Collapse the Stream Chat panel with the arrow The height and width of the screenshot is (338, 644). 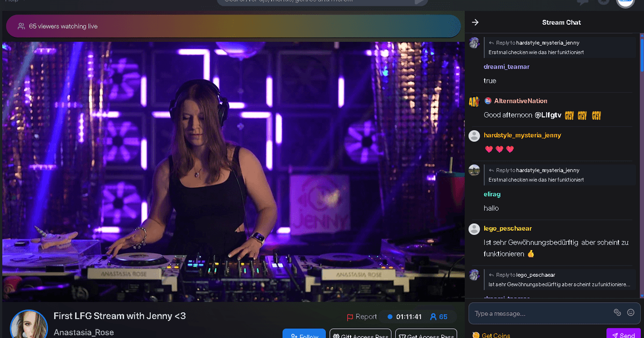pyautogui.click(x=474, y=22)
